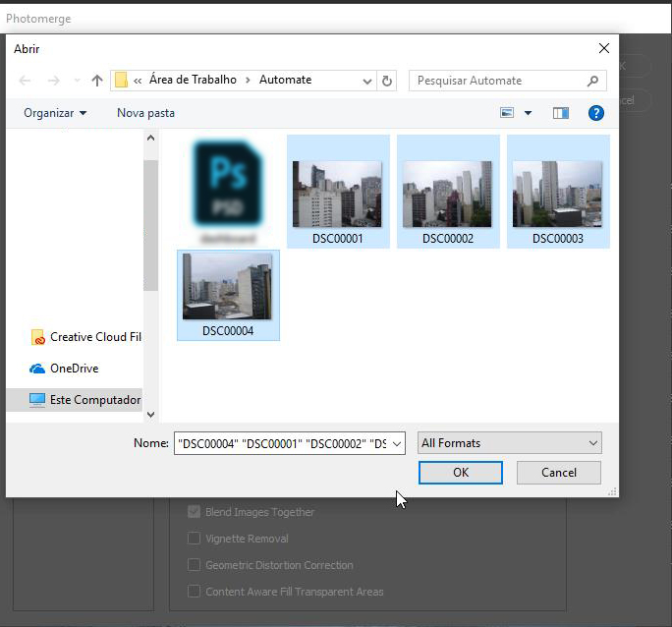Open the Organizar menu
672x627 pixels.
[x=55, y=113]
